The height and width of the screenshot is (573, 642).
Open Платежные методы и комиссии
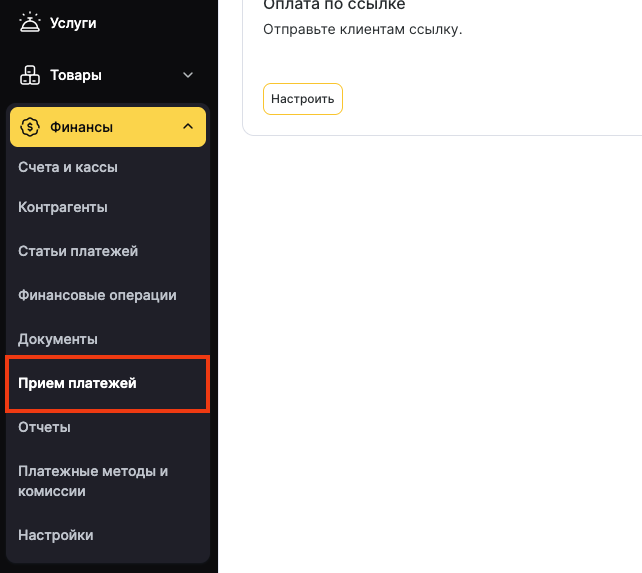coord(93,481)
